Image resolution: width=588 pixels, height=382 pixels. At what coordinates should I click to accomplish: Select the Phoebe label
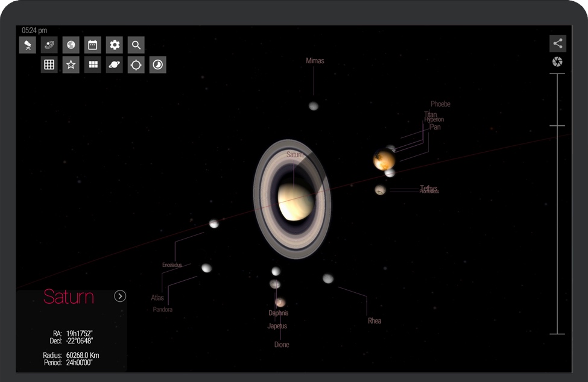tap(440, 104)
